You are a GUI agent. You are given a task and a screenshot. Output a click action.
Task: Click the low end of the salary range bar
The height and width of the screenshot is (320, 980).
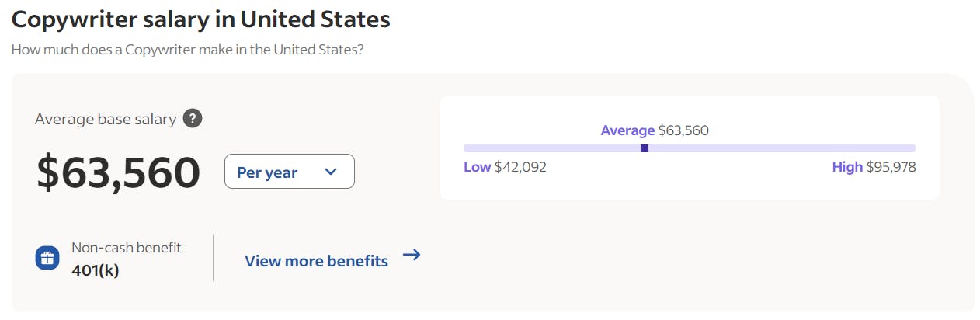click(467, 148)
